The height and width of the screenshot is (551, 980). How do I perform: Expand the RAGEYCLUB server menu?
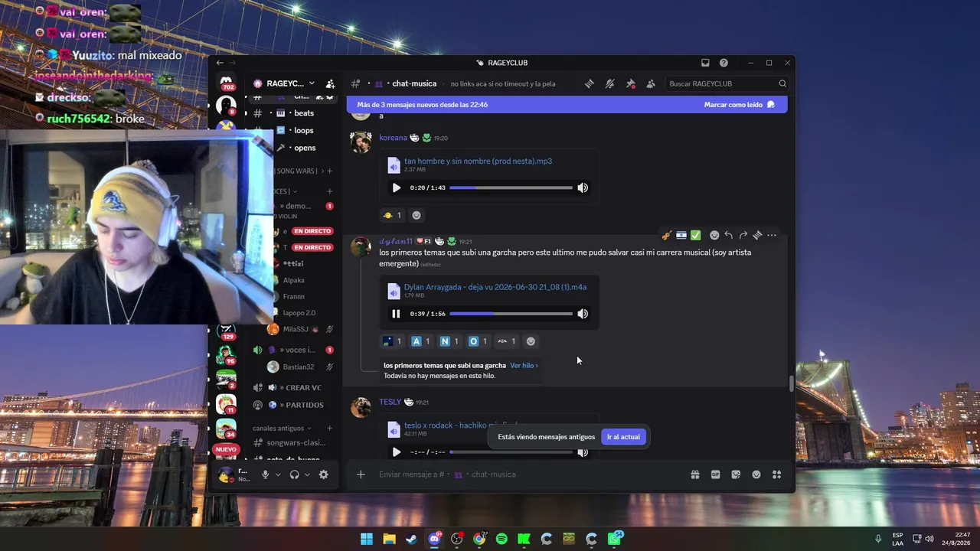click(x=285, y=83)
